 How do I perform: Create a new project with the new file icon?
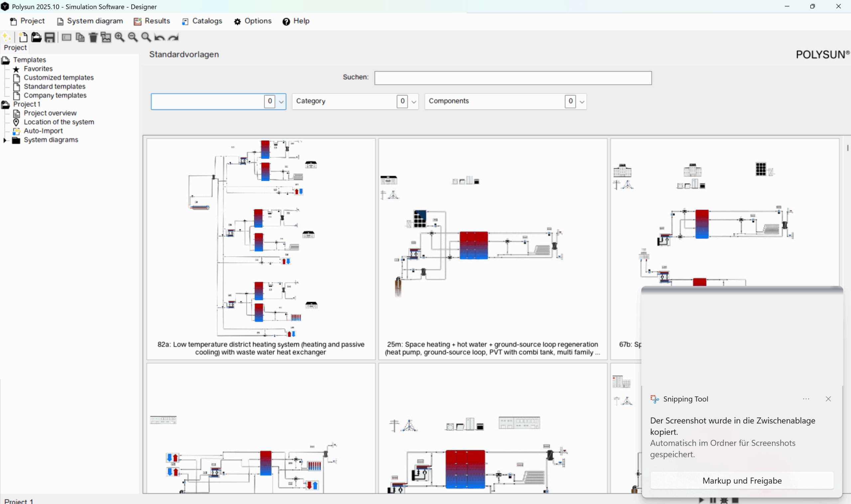pyautogui.click(x=22, y=37)
